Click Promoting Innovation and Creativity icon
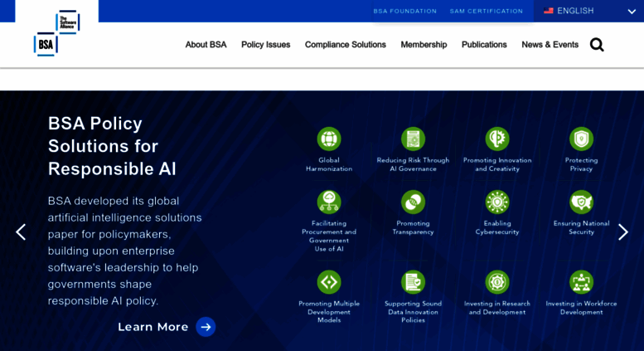The width and height of the screenshot is (644, 351). [497, 139]
